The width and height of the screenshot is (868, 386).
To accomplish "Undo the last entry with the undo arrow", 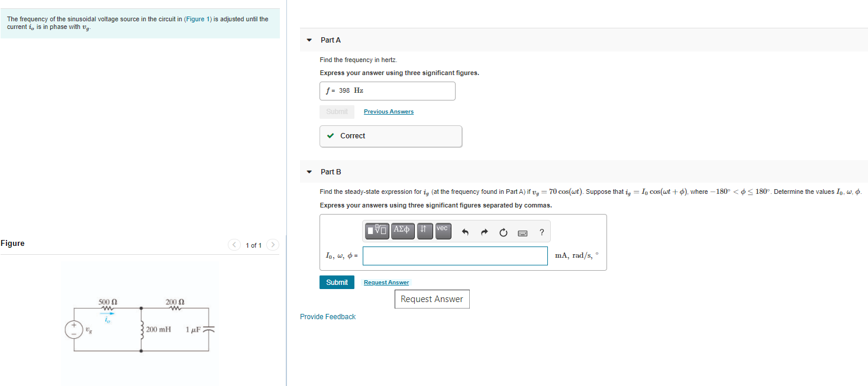I will coord(465,232).
